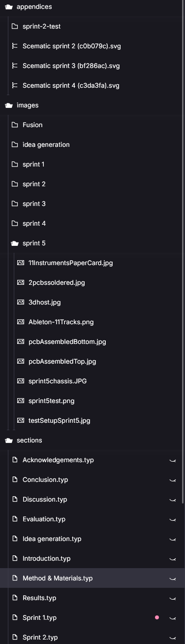This screenshot has width=185, height=644.
Task: Click status marker at right of Acknowledgements.typ
Action: tap(173, 460)
